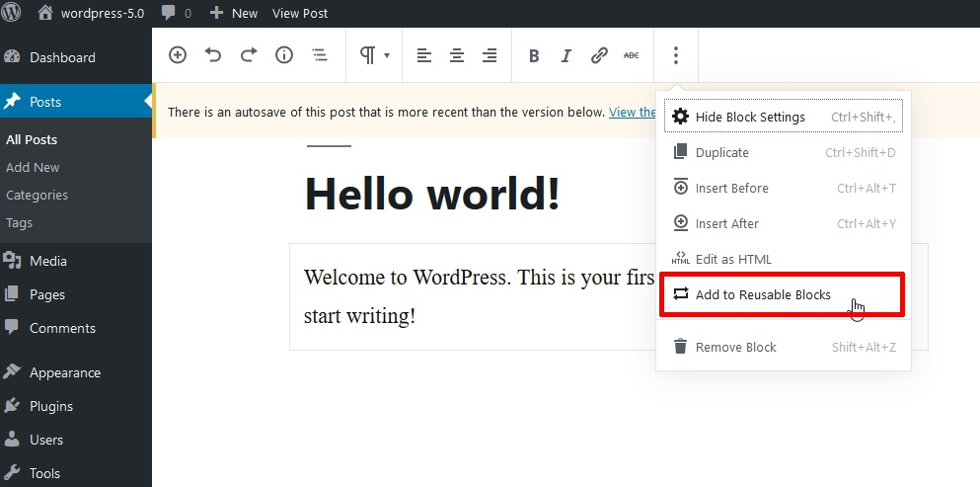Open the wordpress-5.0 site home link
980x487 pixels.
tap(91, 13)
